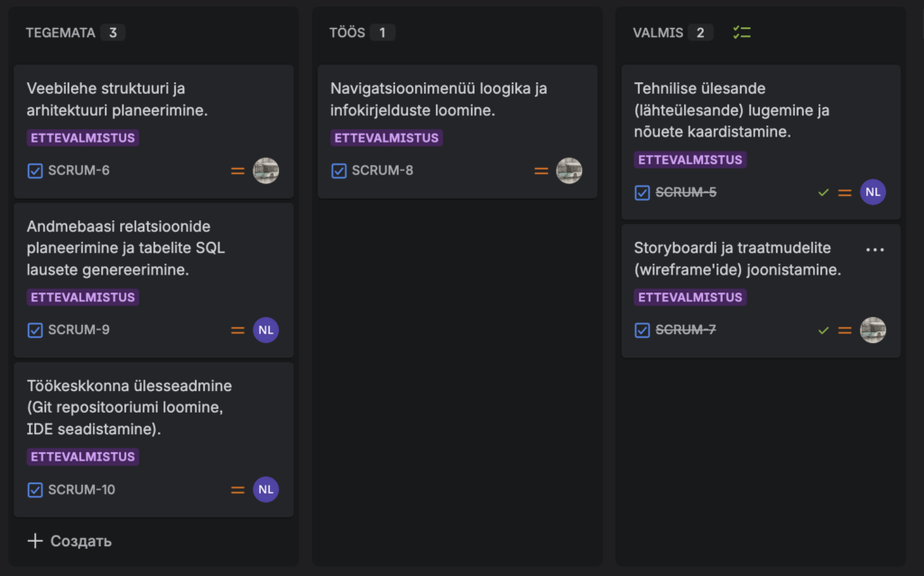The height and width of the screenshot is (576, 924).
Task: Open the Tehnilise ülesande lugemine card title
Action: [731, 110]
